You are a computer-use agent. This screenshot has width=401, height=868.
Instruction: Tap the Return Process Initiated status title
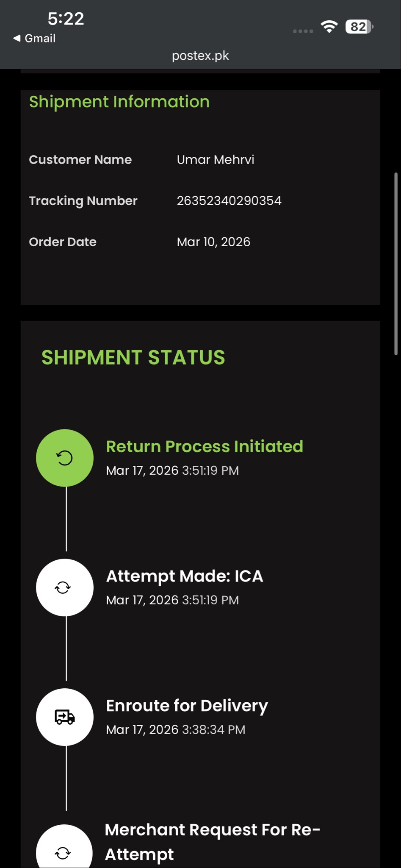[205, 446]
